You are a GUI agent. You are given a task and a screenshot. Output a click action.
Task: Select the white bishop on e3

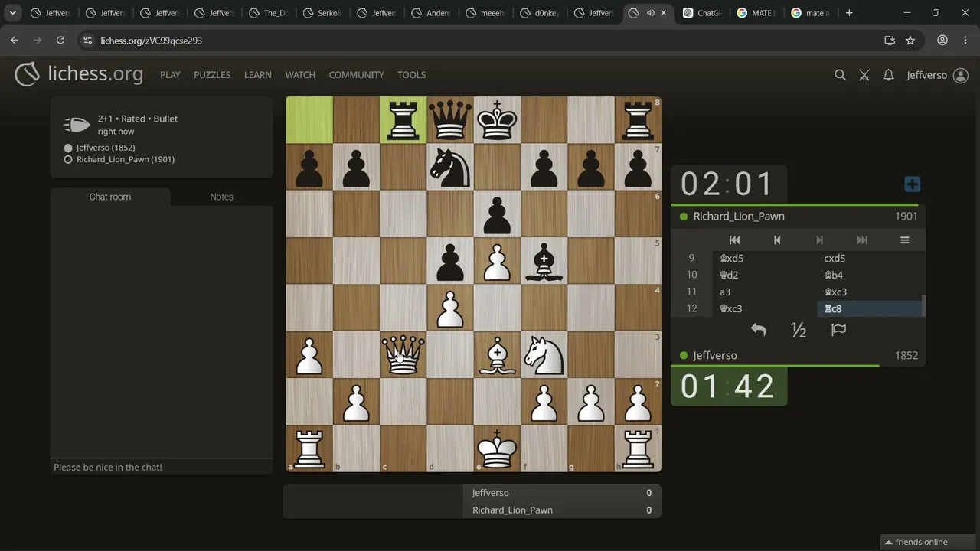[498, 355]
